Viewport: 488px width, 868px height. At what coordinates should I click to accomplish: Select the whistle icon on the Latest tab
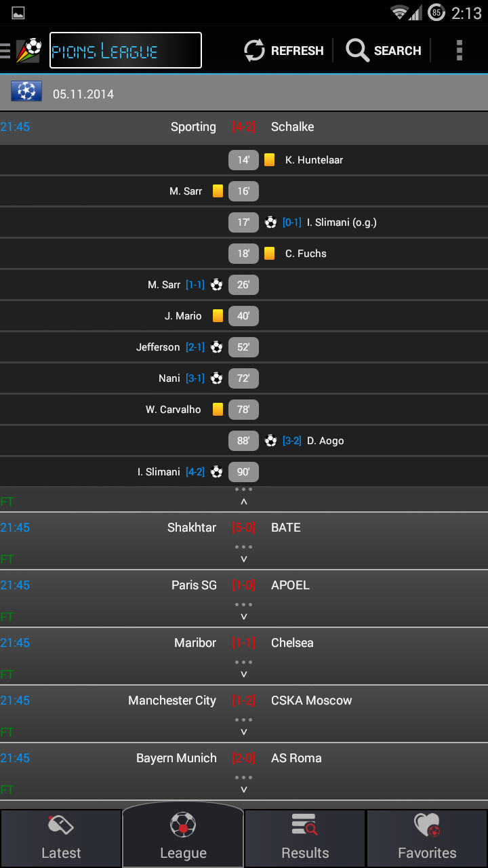[x=61, y=826]
